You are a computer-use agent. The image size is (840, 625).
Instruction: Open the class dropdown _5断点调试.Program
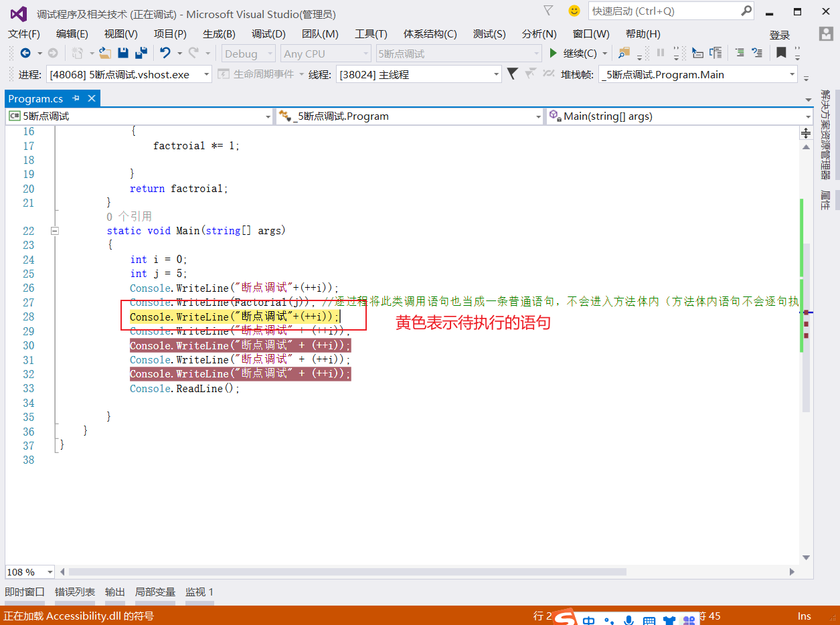410,116
